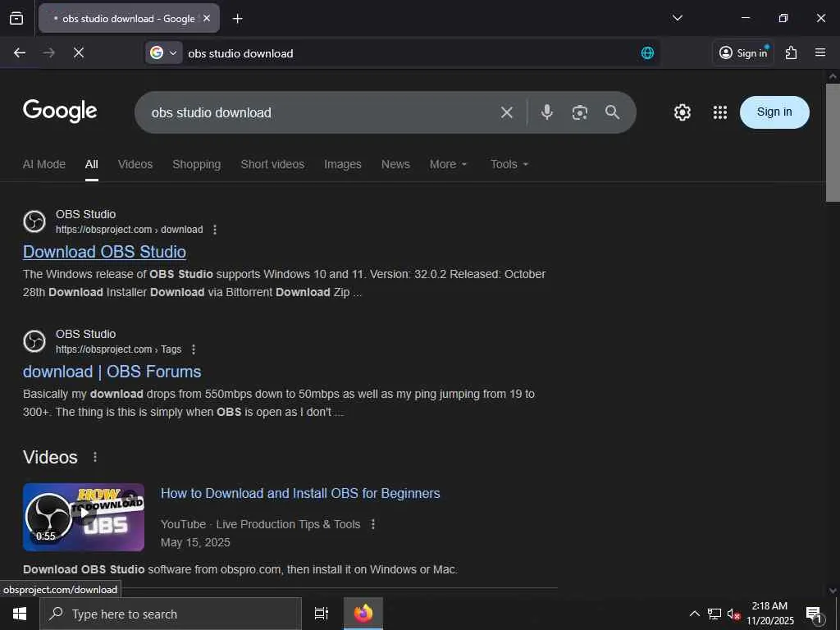Viewport: 840px width, 630px height.
Task: Stop loading the page
Action: click(x=78, y=52)
